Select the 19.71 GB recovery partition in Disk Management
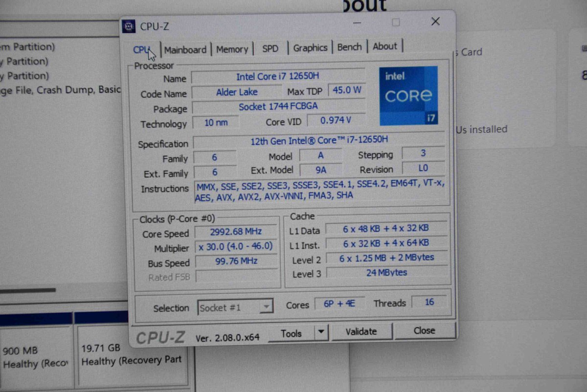 point(131,356)
